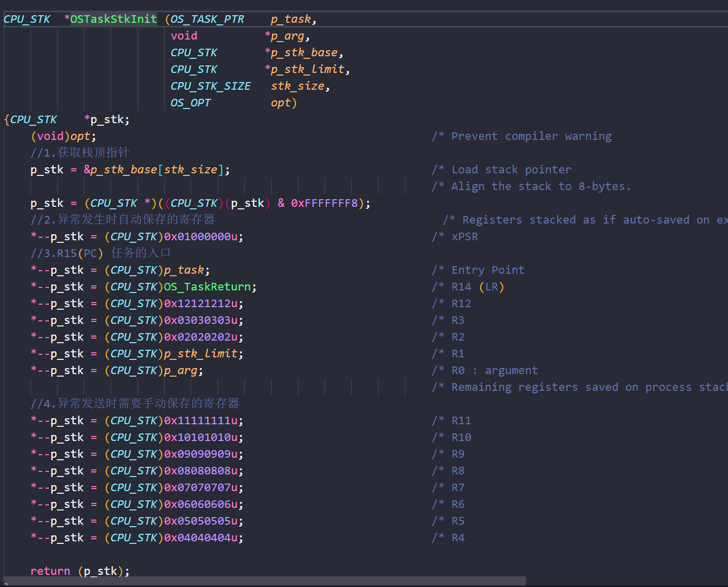Click the return (p_stk); statement
This screenshot has height=587, width=728.
point(80,571)
